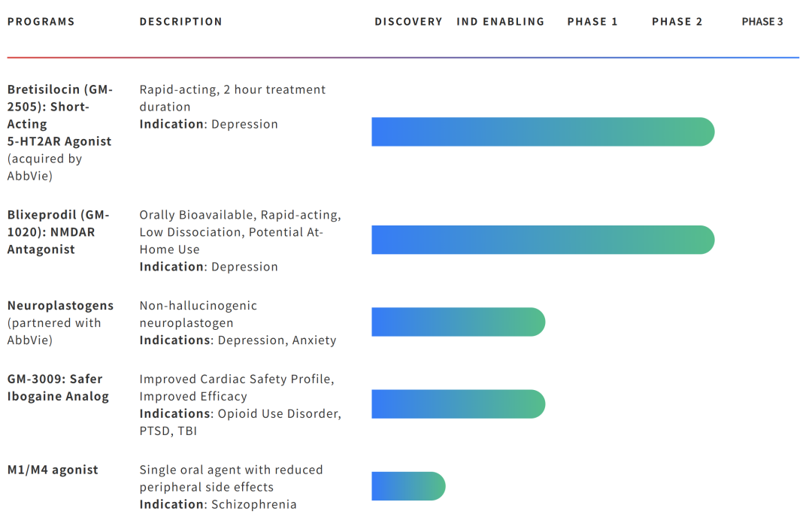812x520 pixels.
Task: Click the 'Rapid-acting, 2 hour treatment' description
Action: tap(232, 90)
